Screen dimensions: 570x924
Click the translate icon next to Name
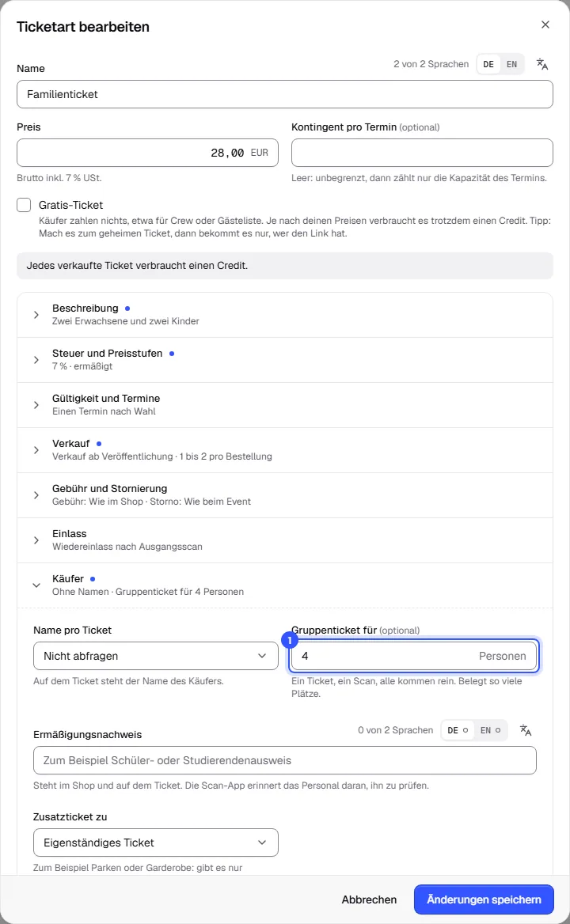pyautogui.click(x=542, y=64)
